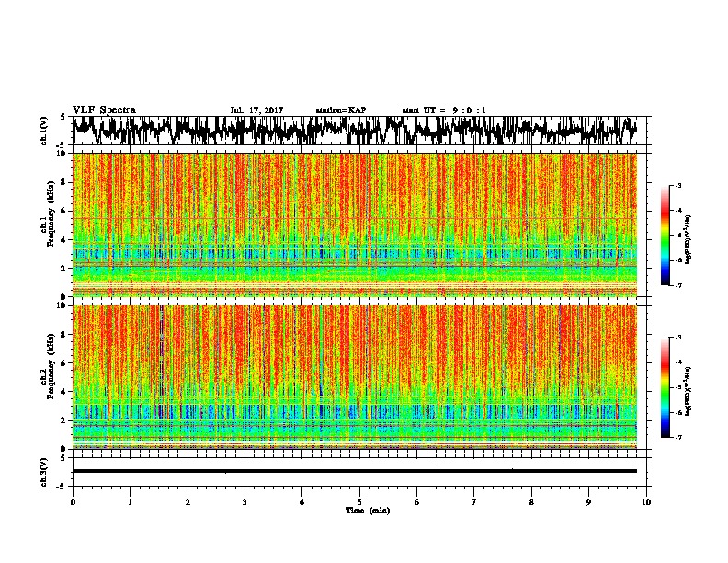Click the "VLF Spectra" title text
The image size is (728, 563).
click(104, 110)
